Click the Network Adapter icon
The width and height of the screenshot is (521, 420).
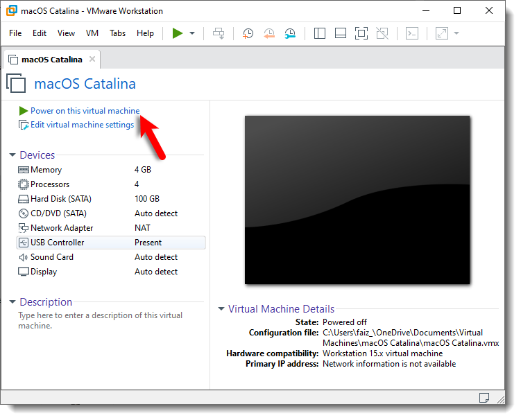(x=24, y=228)
